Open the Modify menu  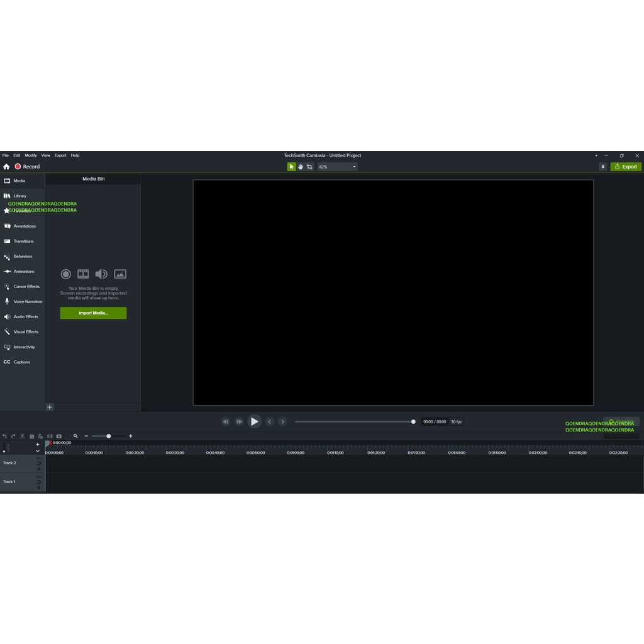31,155
